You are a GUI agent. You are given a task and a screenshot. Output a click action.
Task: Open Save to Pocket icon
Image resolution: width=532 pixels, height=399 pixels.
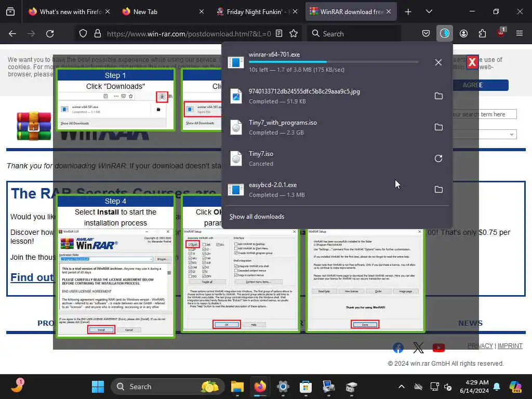[426, 34]
